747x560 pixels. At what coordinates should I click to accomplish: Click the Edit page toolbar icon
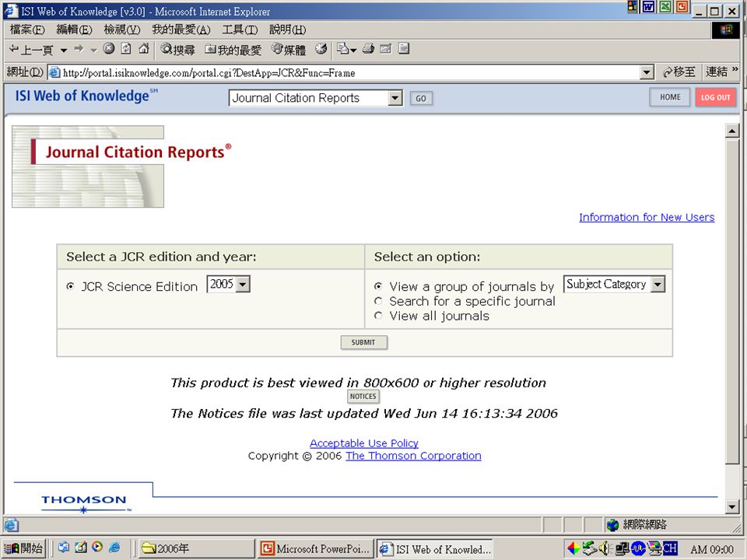pos(385,48)
